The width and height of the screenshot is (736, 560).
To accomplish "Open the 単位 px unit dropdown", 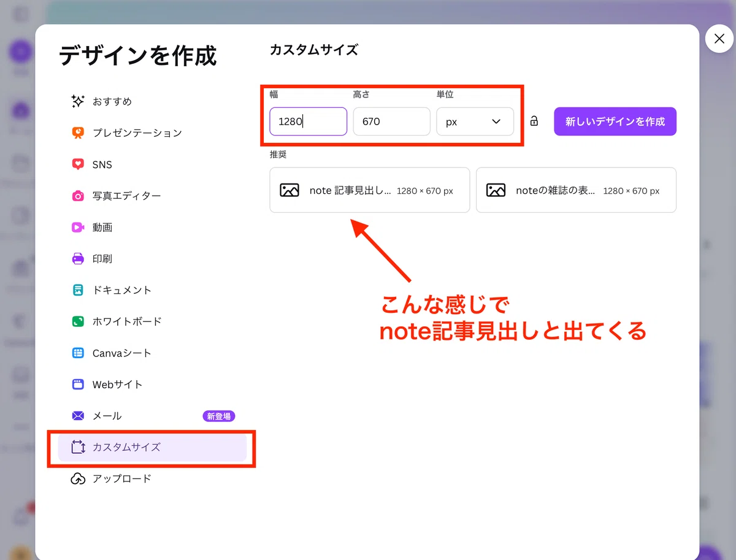I will pos(475,121).
